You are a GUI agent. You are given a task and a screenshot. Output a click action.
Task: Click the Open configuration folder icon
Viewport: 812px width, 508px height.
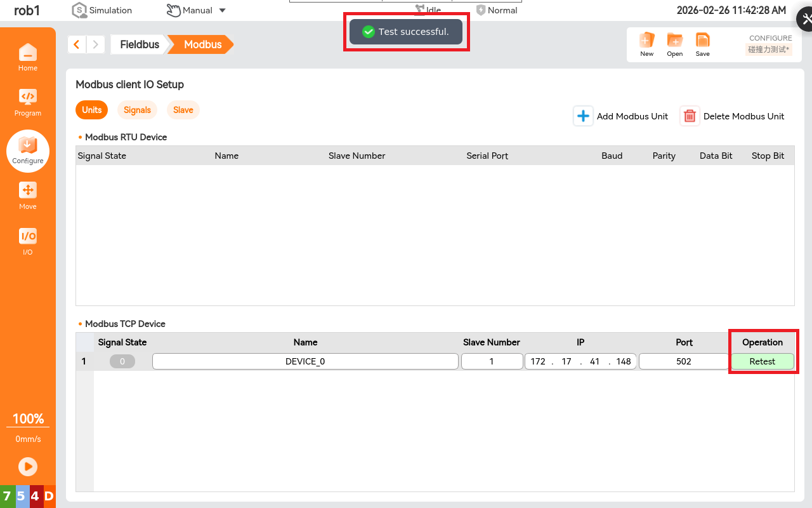point(674,44)
